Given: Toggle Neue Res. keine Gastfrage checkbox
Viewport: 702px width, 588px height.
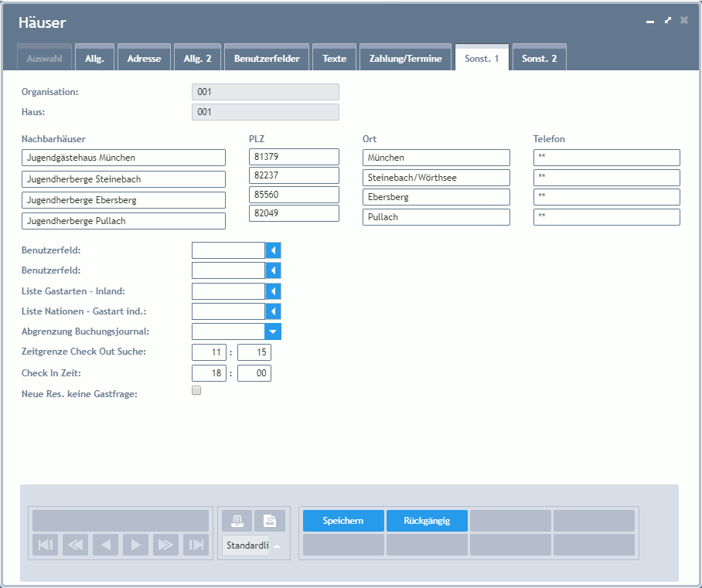Looking at the screenshot, I should pyautogui.click(x=196, y=390).
